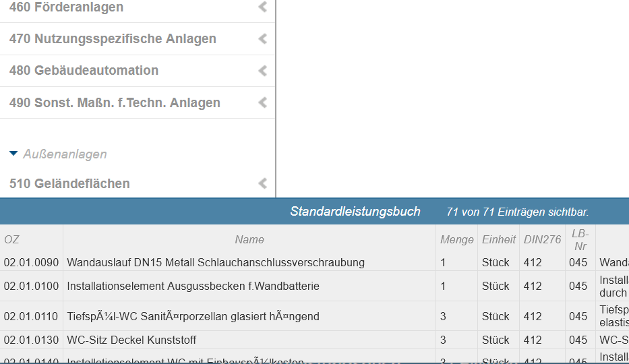Sort by the Einheit column header
This screenshot has height=364, width=629.
(x=499, y=240)
